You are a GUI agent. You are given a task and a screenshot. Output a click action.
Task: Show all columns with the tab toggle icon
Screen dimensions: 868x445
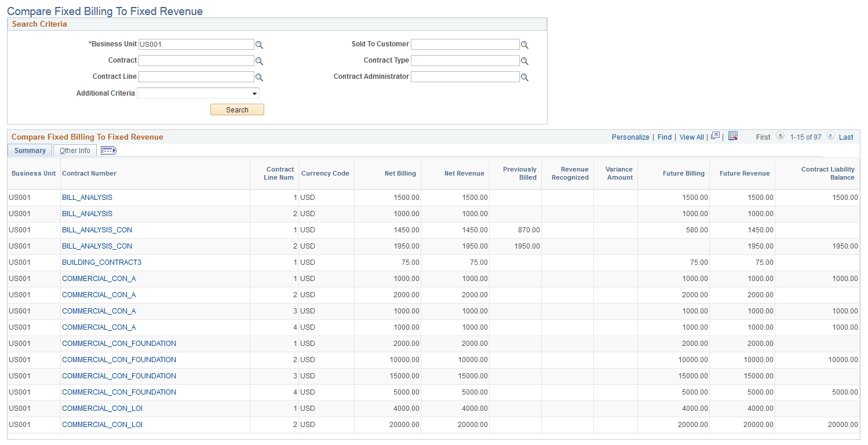point(108,150)
